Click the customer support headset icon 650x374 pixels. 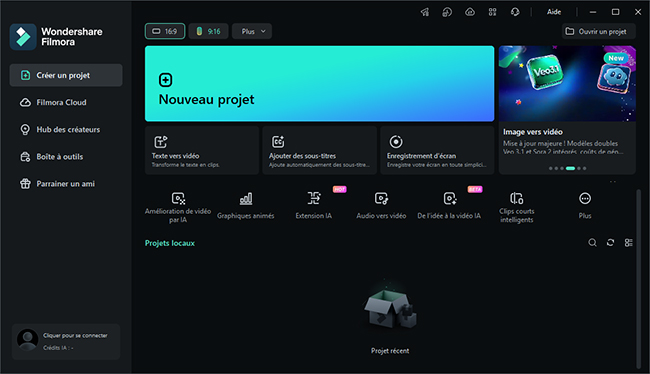[x=515, y=12]
